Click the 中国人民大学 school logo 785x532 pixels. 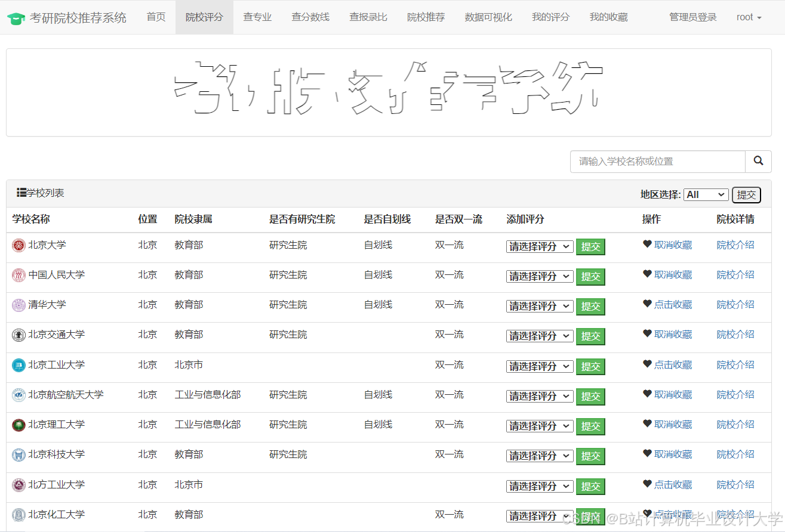19,275
